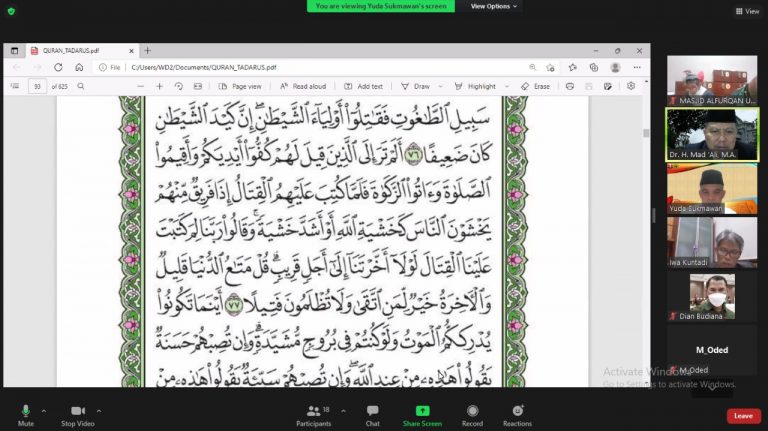
Task: Click the PDF vertical scrollbar thumb
Action: pyautogui.click(x=646, y=133)
